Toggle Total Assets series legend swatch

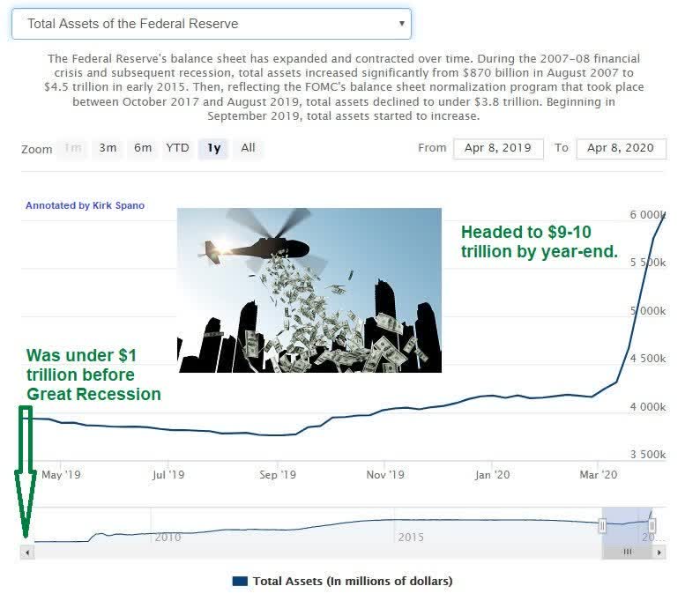coord(240,582)
